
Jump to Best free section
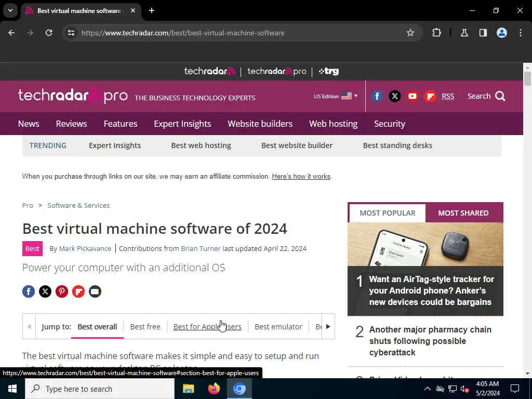pos(145,327)
